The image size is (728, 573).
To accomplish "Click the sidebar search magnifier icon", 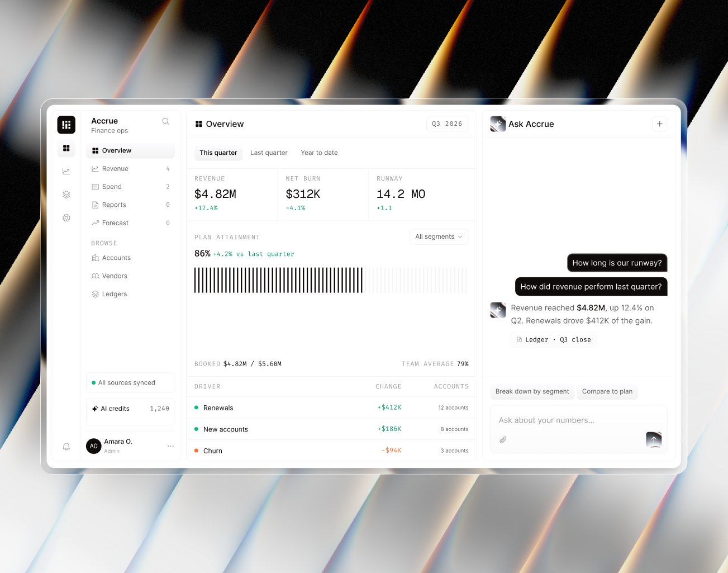I will tap(165, 121).
